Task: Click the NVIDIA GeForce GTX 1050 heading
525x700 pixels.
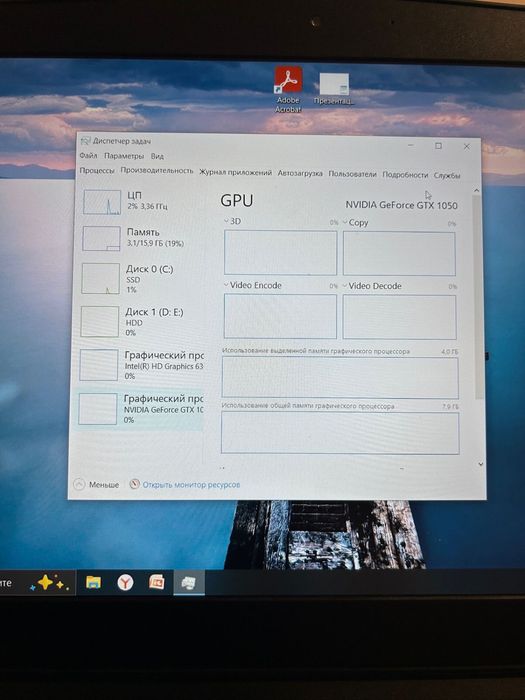Action: [401, 205]
